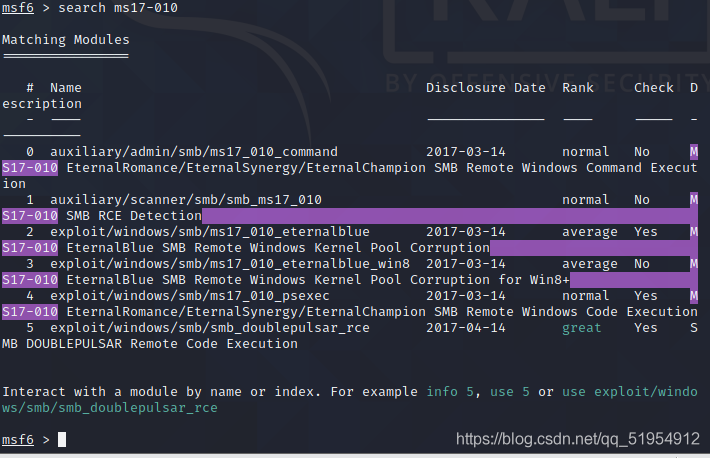Select module auxiliary/scanner/smb/smb_ms17_010
Screen dimensions: 710x458
186,200
